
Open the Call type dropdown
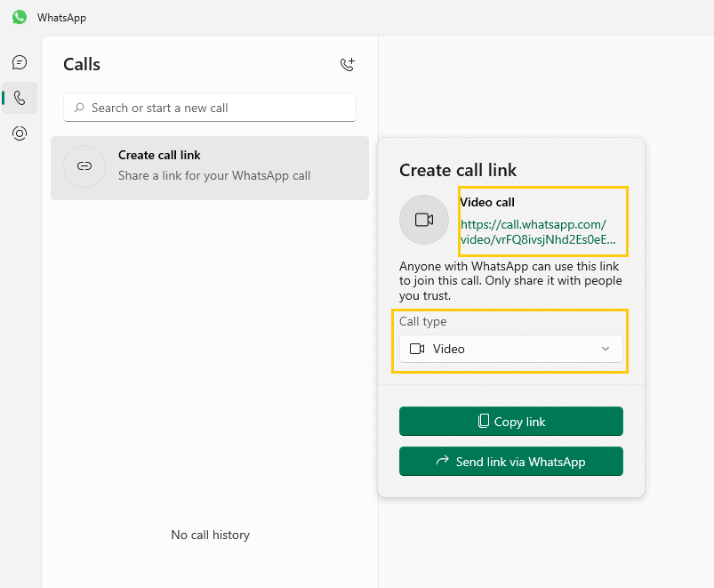pos(510,349)
